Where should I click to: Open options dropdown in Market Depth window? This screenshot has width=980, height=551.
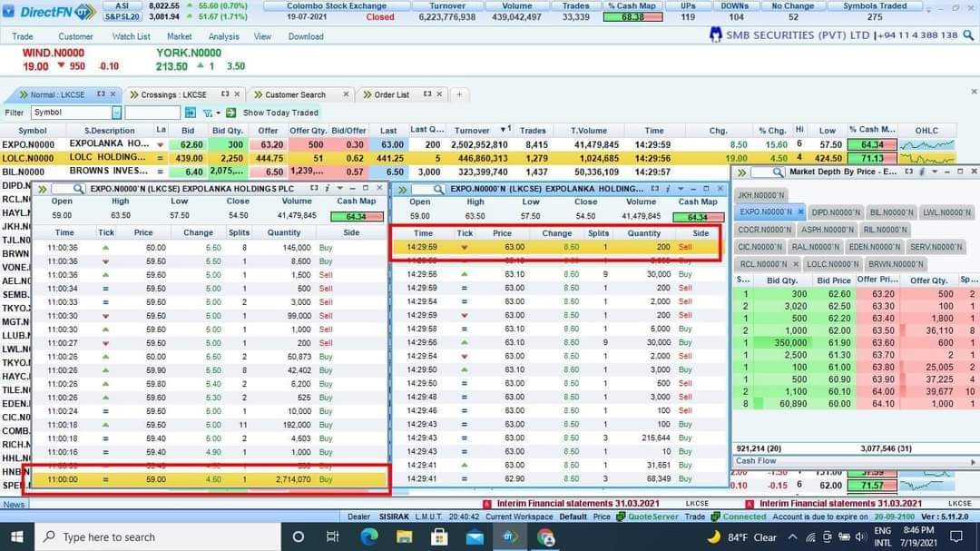[935, 172]
